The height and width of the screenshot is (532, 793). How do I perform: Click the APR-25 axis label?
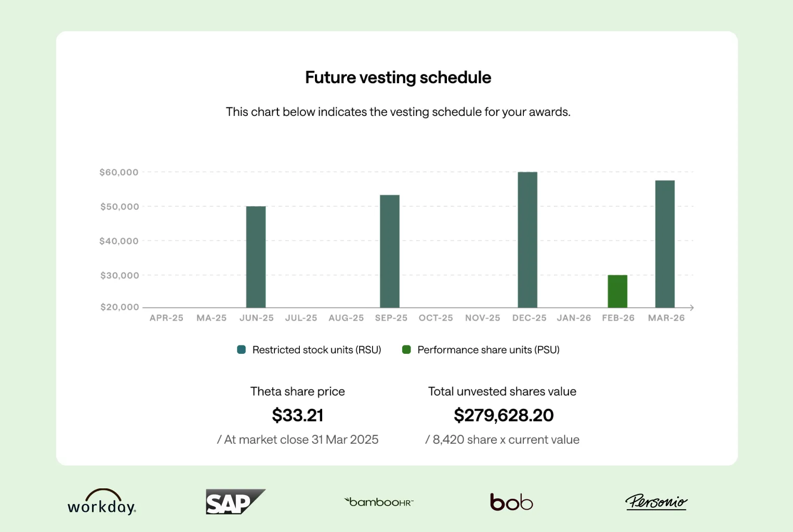click(166, 318)
